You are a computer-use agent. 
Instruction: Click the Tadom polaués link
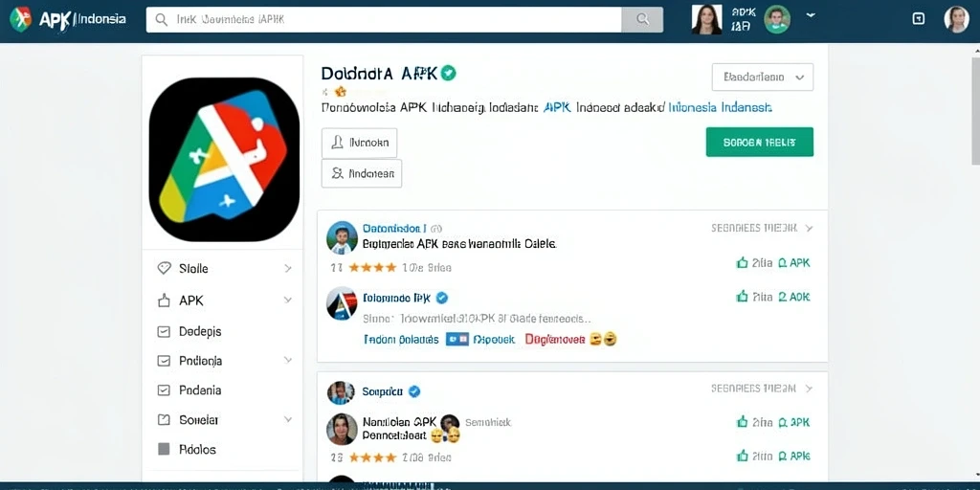[401, 340]
